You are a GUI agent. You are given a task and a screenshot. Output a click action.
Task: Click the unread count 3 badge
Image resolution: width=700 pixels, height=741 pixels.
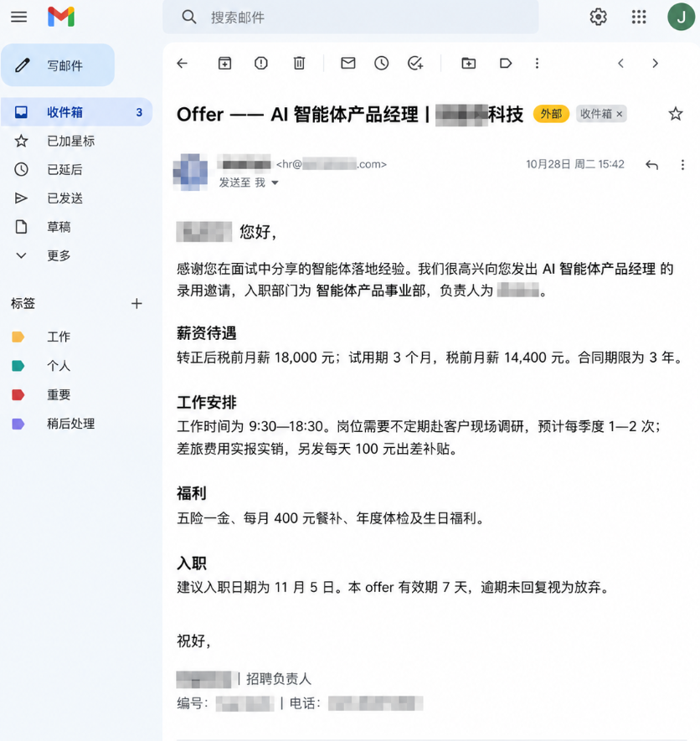coord(139,112)
